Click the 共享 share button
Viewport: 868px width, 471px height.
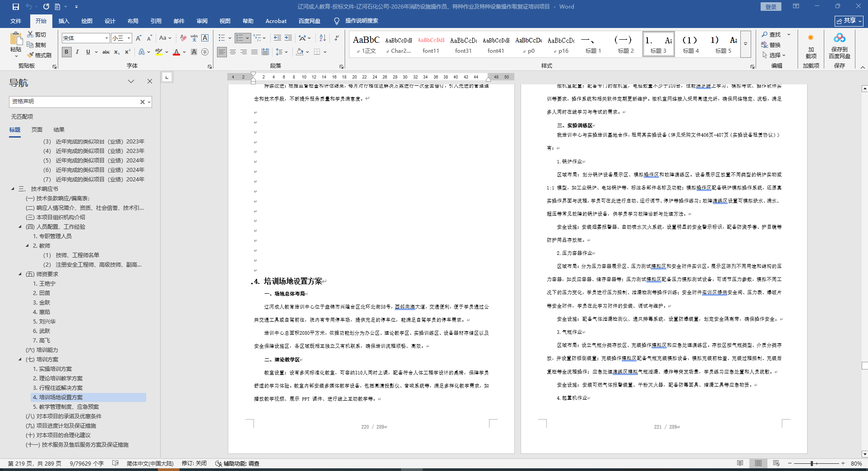pos(849,21)
